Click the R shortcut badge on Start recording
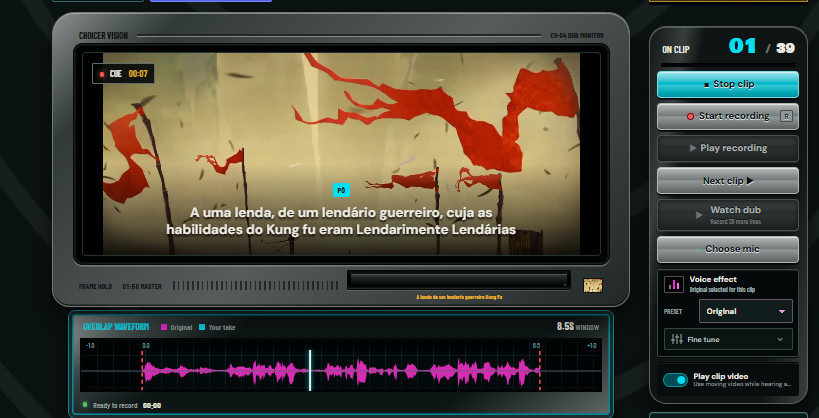819x418 pixels. [x=786, y=116]
